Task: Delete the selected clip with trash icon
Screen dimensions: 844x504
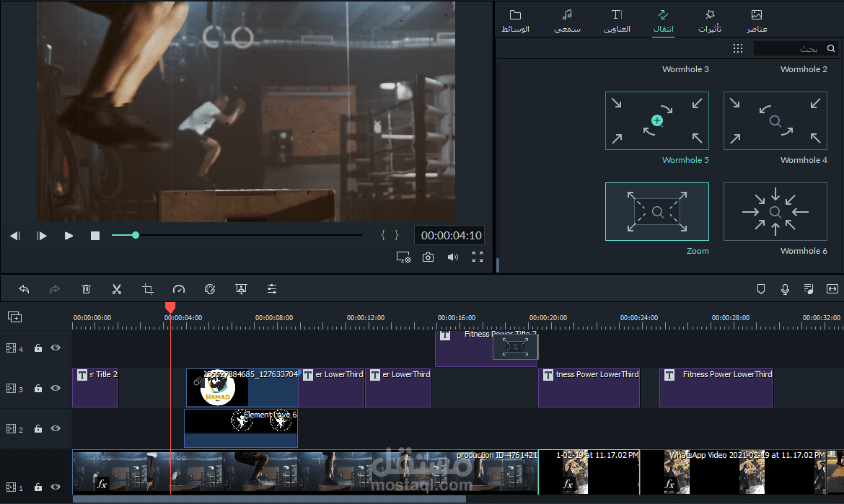Action: [x=86, y=289]
